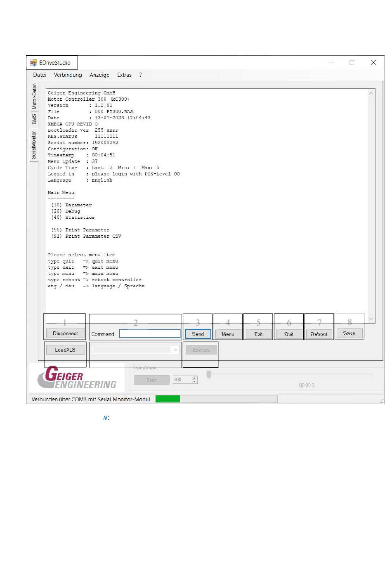Click the 'Language : English' line
392x577 pixels.
80,180
